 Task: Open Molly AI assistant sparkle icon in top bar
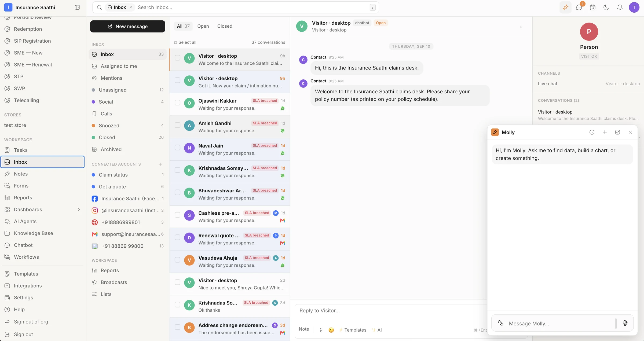coord(565,8)
